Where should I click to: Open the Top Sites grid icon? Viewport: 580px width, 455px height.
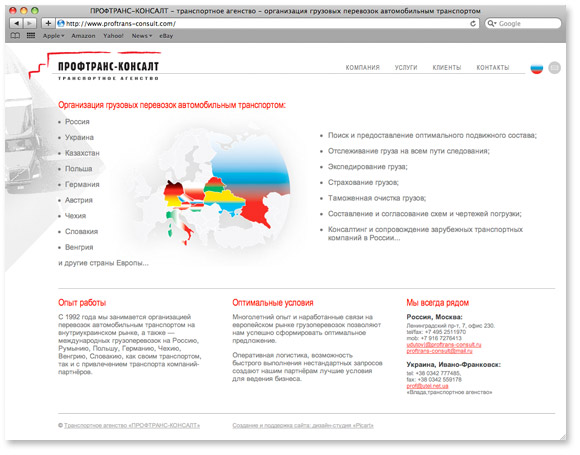click(x=31, y=36)
